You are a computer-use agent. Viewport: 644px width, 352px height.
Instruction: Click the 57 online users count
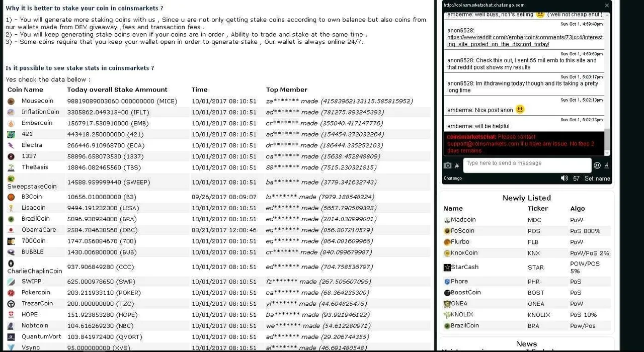pyautogui.click(x=576, y=179)
